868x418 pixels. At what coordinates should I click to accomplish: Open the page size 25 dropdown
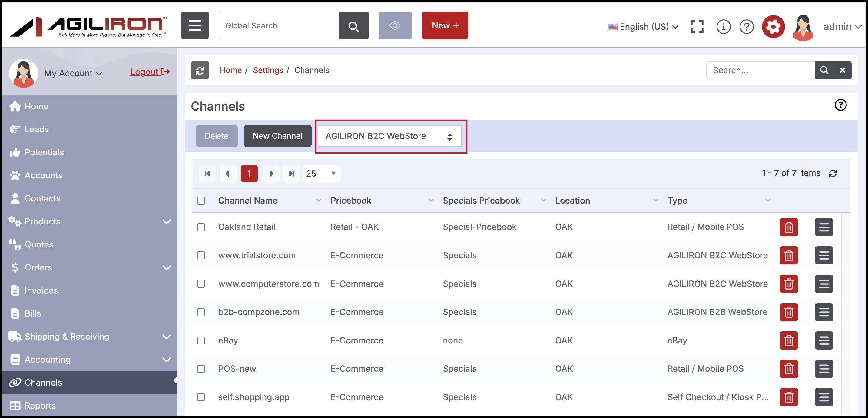pos(321,173)
